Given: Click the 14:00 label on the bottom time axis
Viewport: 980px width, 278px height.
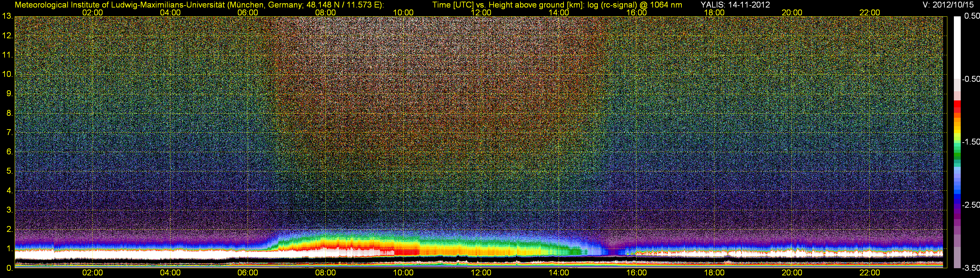Looking at the screenshot, I should pos(559,273).
